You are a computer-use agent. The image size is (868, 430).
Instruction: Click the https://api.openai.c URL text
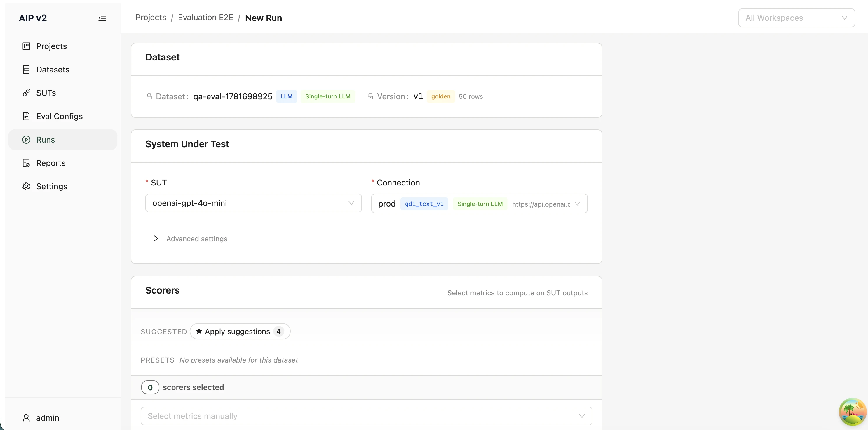(541, 204)
